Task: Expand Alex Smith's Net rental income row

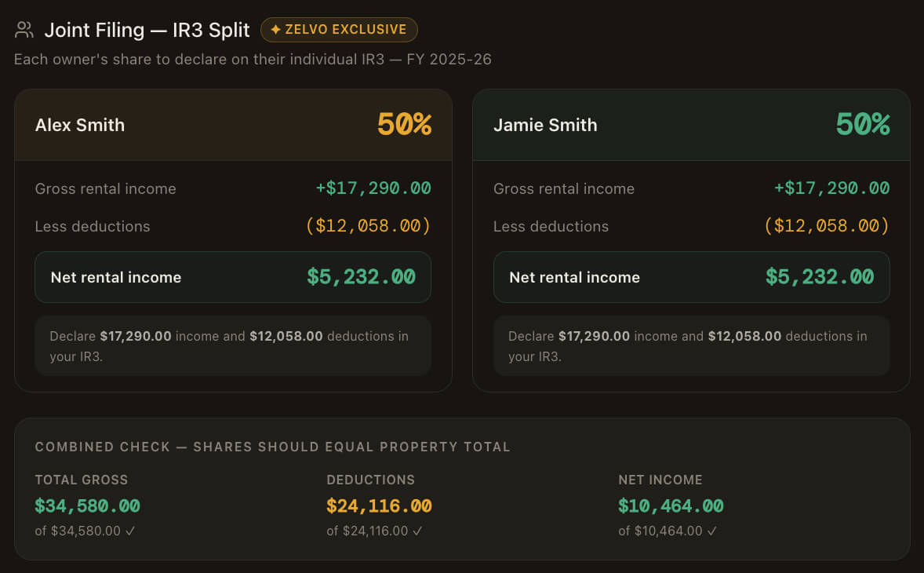Action: coord(233,276)
